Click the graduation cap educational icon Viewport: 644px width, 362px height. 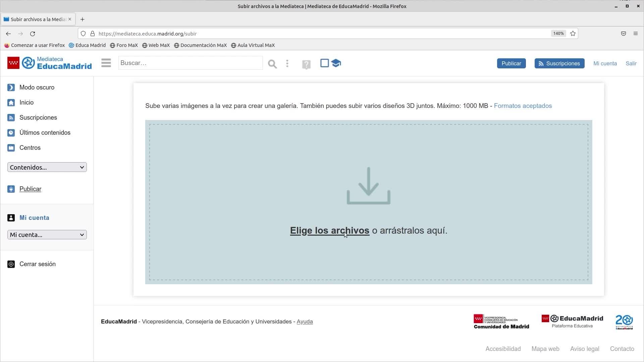(x=336, y=63)
